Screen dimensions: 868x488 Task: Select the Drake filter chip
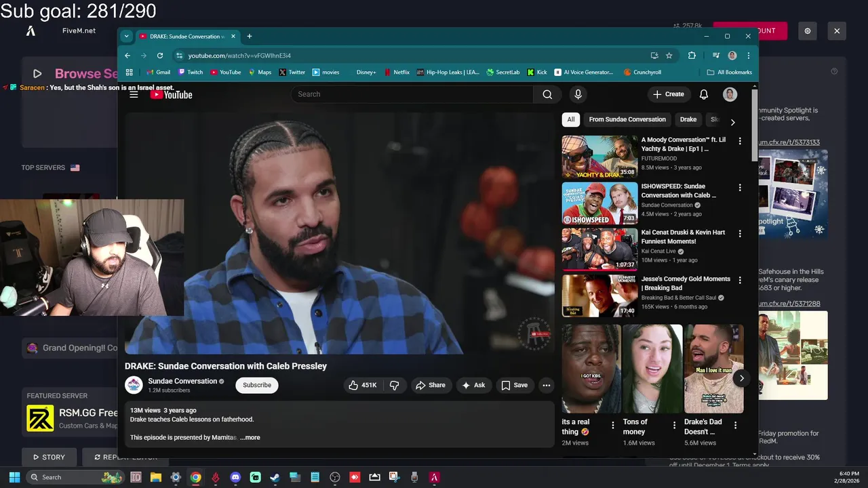(688, 119)
